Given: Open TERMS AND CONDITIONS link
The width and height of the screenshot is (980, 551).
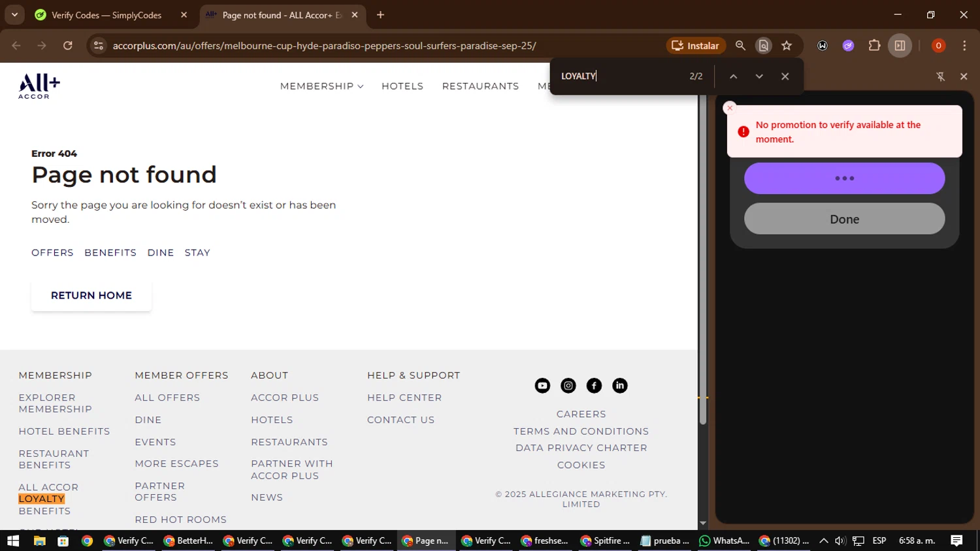Looking at the screenshot, I should coord(581,431).
